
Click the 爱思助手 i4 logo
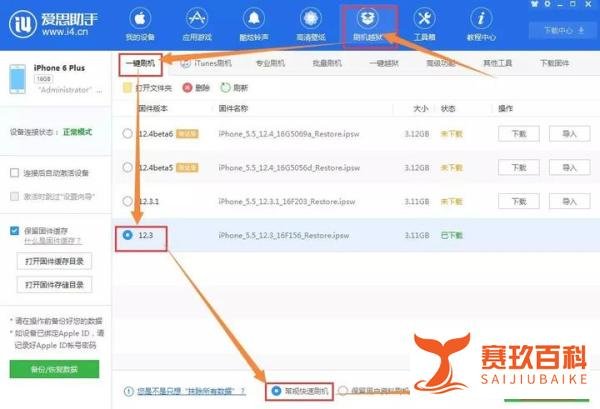tap(53, 24)
